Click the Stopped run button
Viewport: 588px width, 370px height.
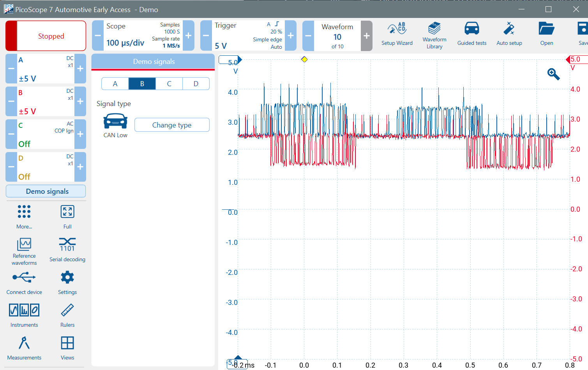(46, 36)
